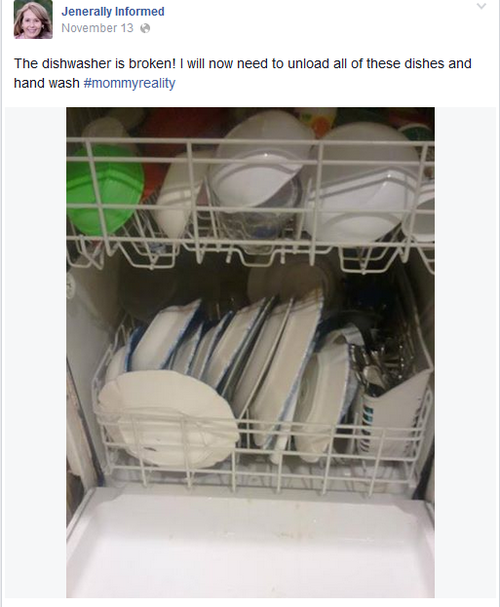The image size is (500, 607).
Task: Open the November 13 timestamp link
Action: pyautogui.click(x=97, y=28)
